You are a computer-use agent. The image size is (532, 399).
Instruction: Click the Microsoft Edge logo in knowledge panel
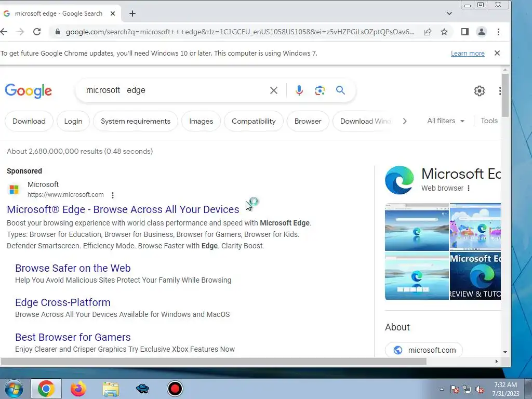[x=400, y=180]
